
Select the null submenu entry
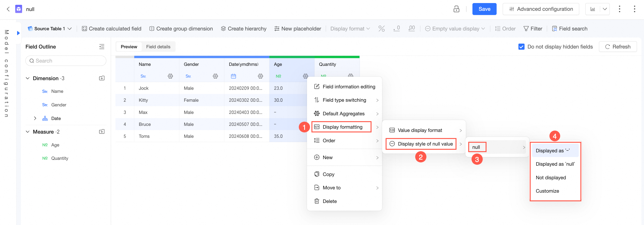(x=497, y=147)
